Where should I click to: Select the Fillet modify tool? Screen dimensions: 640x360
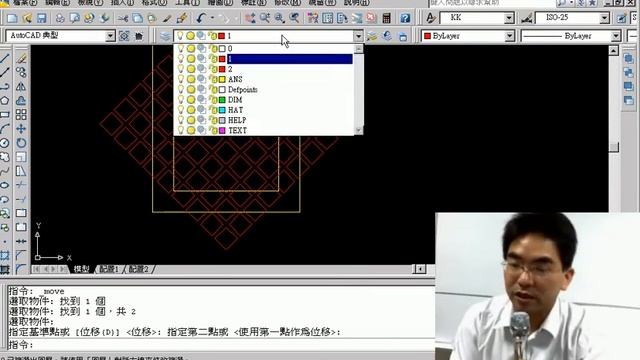(21, 269)
